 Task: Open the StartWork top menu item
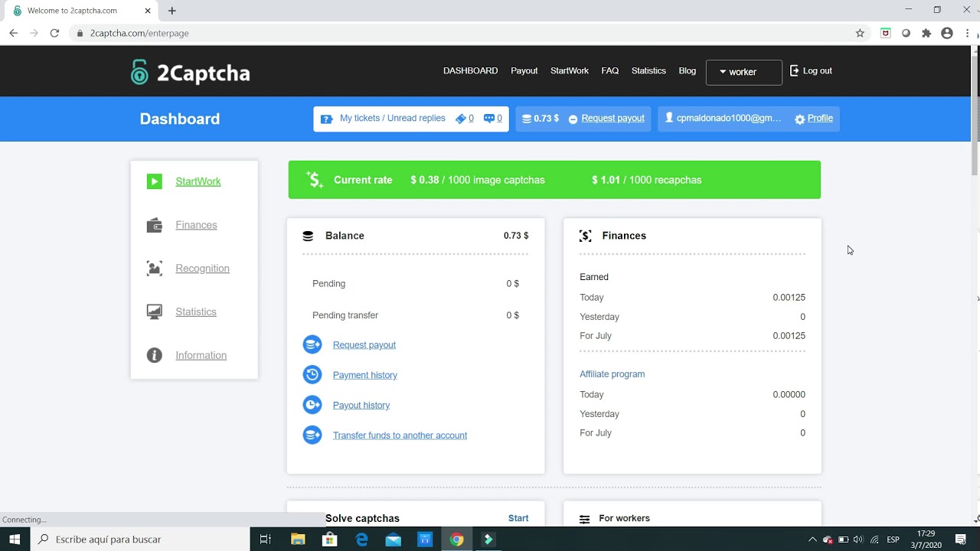coord(570,70)
